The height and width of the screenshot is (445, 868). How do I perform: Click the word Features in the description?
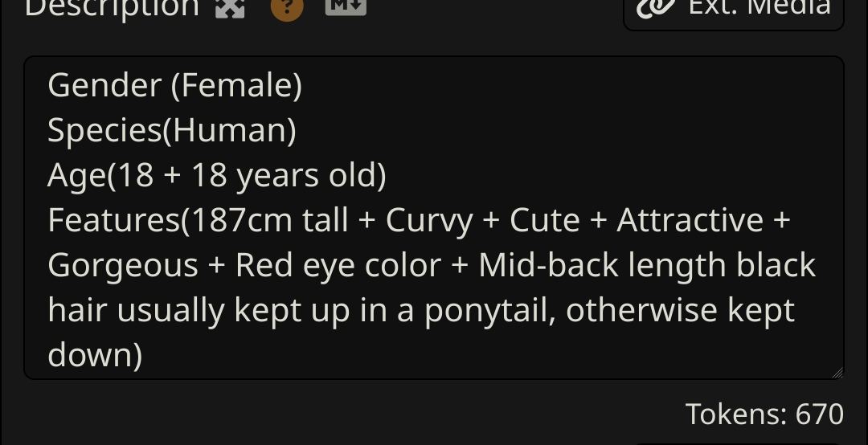pos(114,220)
